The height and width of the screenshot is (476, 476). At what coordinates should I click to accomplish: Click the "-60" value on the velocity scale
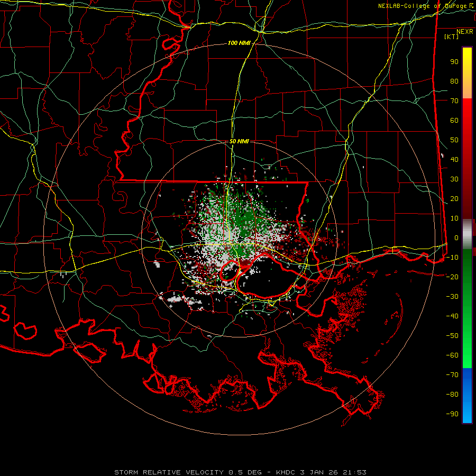click(x=452, y=355)
